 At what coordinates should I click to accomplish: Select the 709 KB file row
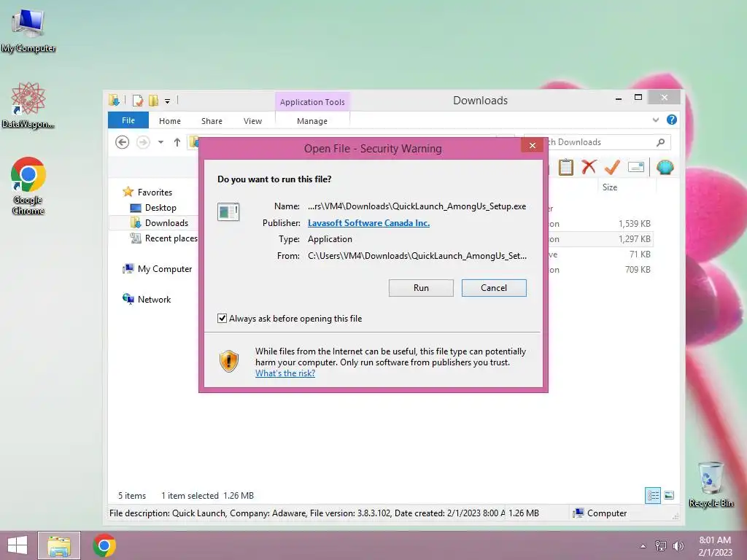(600, 270)
